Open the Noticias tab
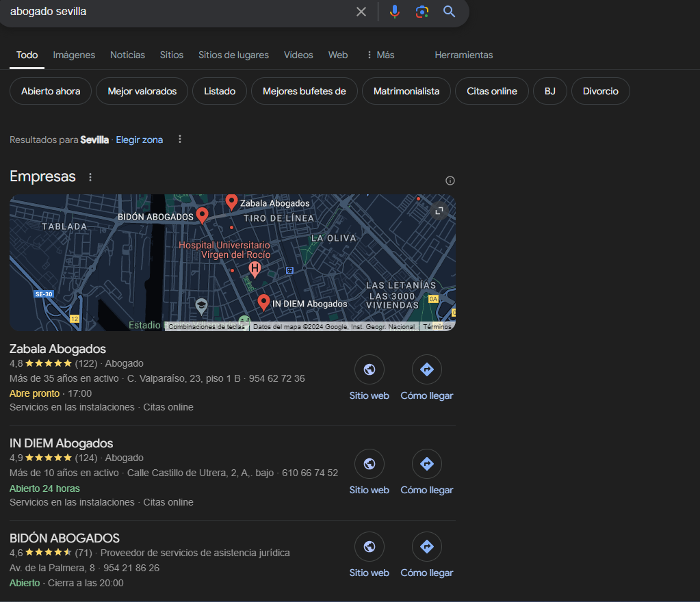 pyautogui.click(x=128, y=55)
